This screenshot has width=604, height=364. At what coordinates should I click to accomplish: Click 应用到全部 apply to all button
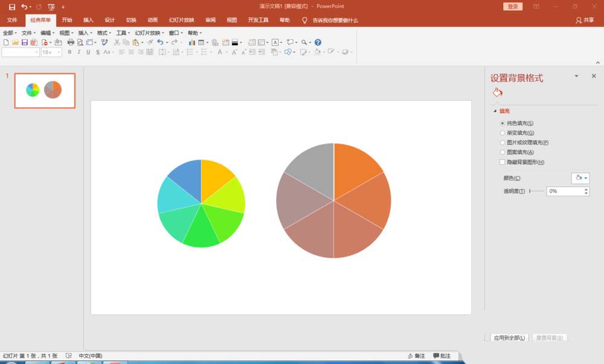point(509,338)
